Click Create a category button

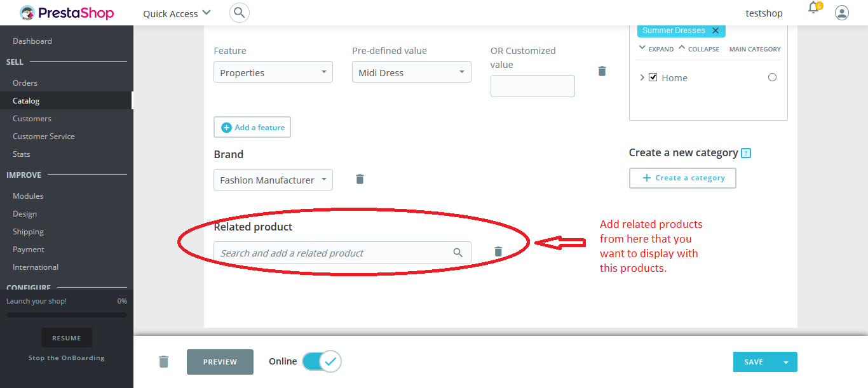(682, 178)
